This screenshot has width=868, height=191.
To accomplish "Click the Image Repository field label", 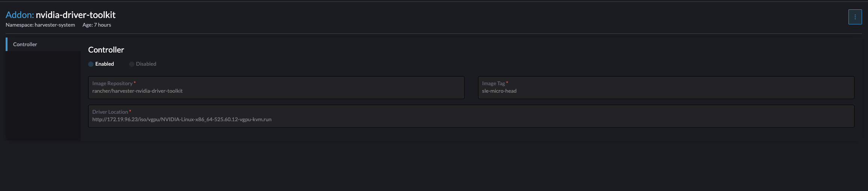I will tap(112, 83).
